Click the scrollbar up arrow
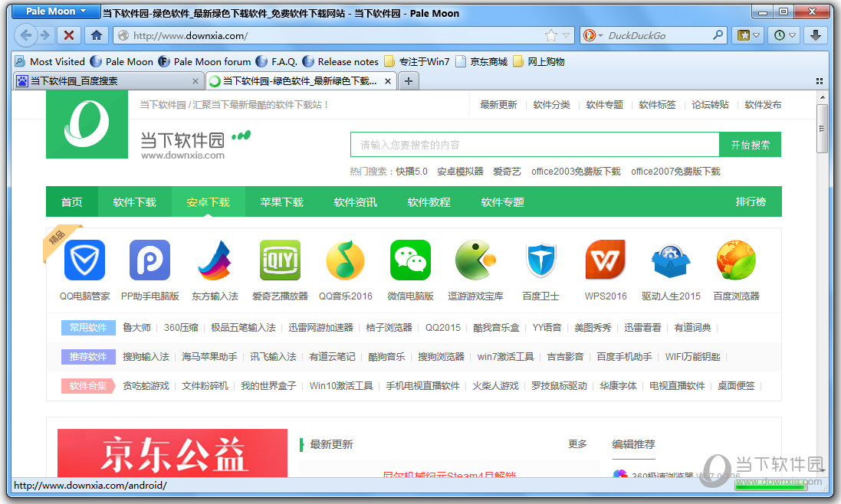This screenshot has width=841, height=504. (822, 97)
